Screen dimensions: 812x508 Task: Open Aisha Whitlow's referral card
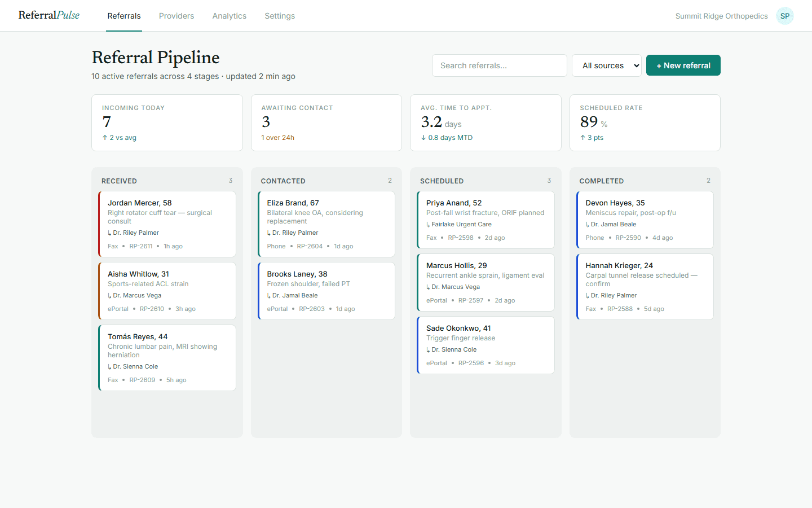click(x=167, y=291)
